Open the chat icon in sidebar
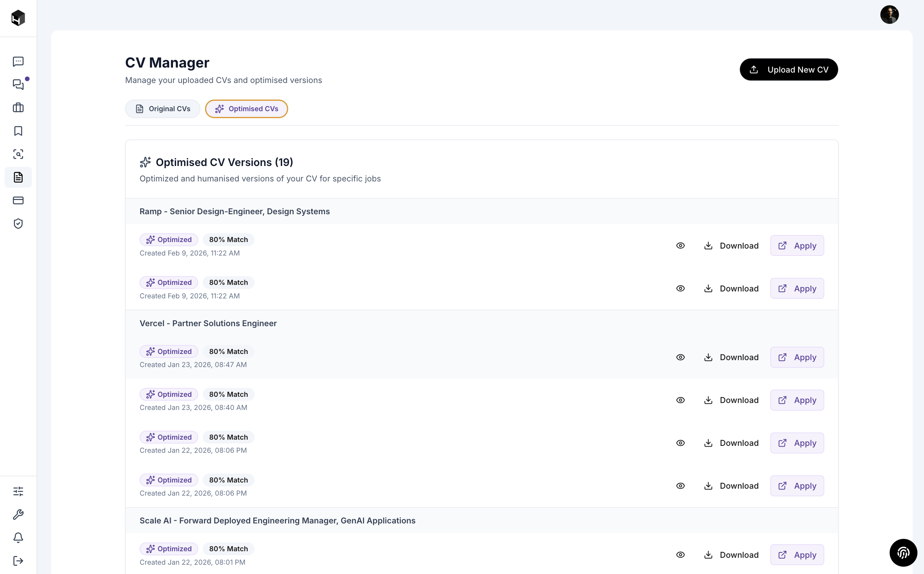 tap(18, 61)
